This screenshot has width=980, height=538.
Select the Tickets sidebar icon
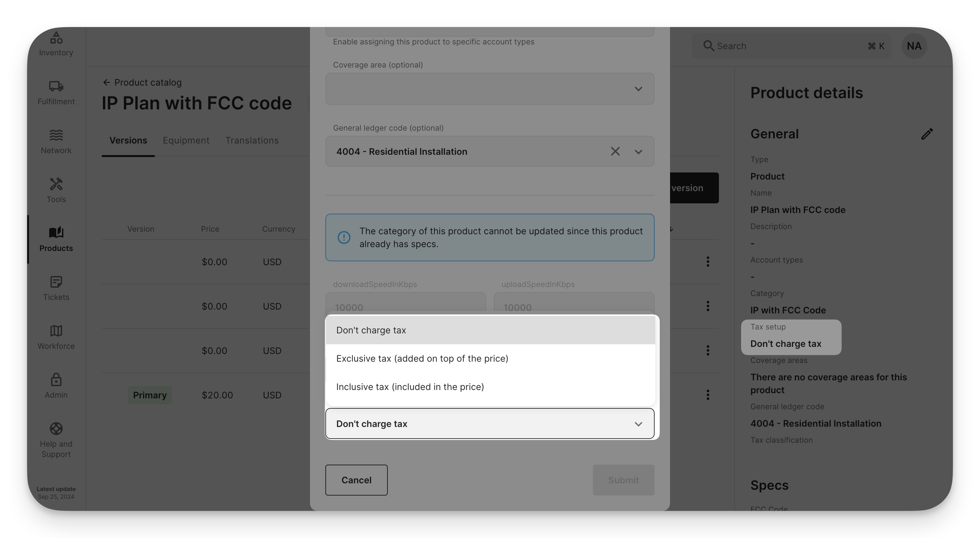pyautogui.click(x=56, y=282)
